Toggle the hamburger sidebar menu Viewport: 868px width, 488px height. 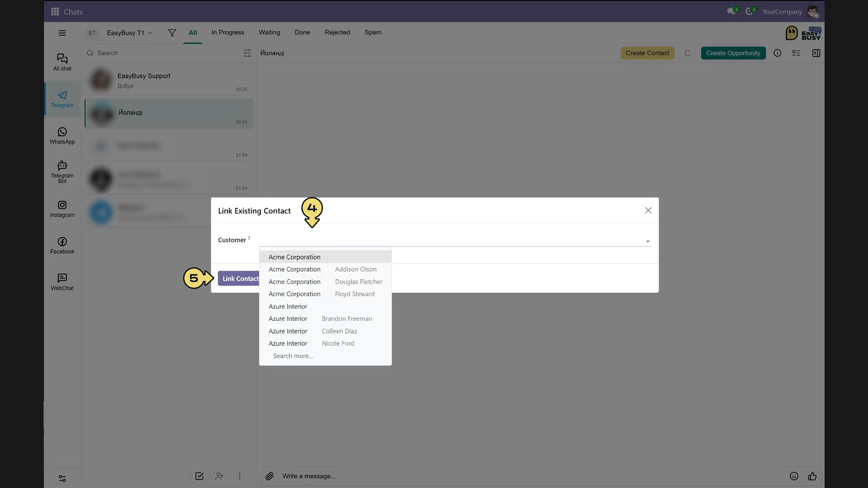(x=62, y=33)
